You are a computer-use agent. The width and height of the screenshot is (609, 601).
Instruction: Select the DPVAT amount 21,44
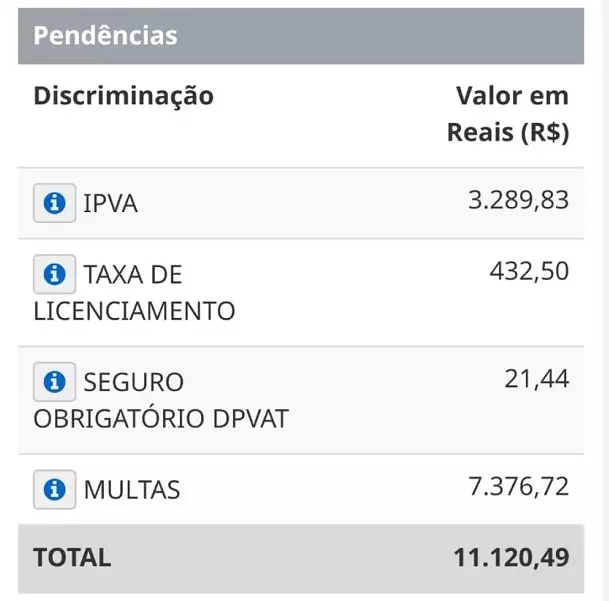coord(537,379)
